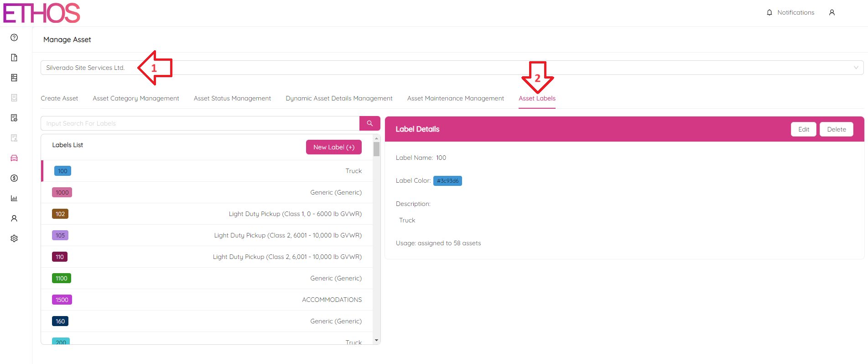Screen dimensions: 868x364
Task: Open the user profile icon at top right
Action: click(832, 13)
